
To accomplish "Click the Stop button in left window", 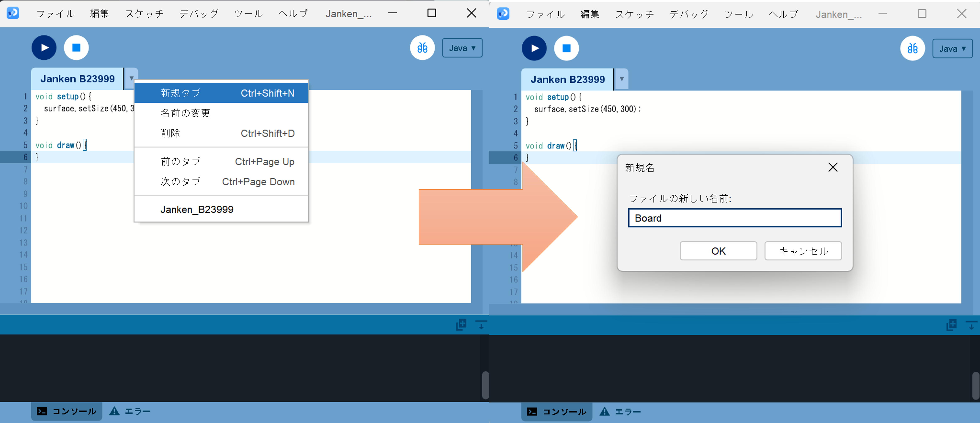I will (76, 48).
